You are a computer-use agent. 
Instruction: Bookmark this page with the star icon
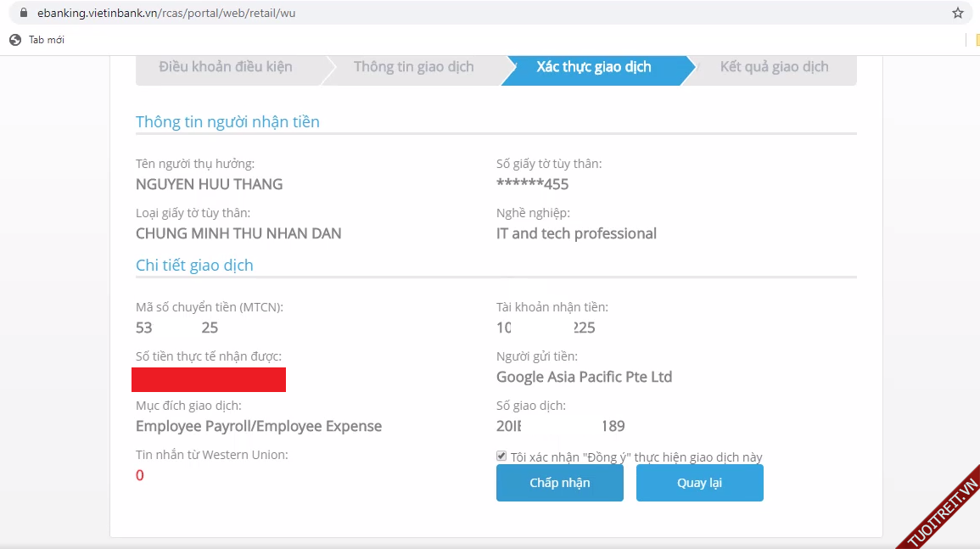point(958,13)
